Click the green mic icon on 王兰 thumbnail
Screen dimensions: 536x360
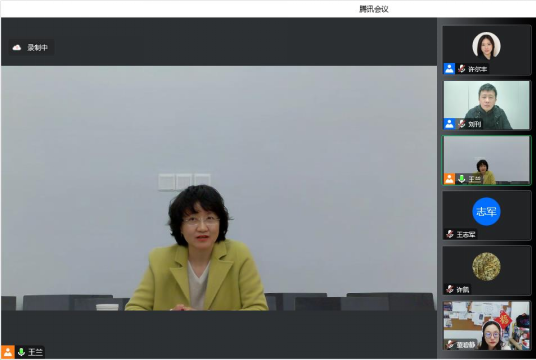(x=461, y=179)
